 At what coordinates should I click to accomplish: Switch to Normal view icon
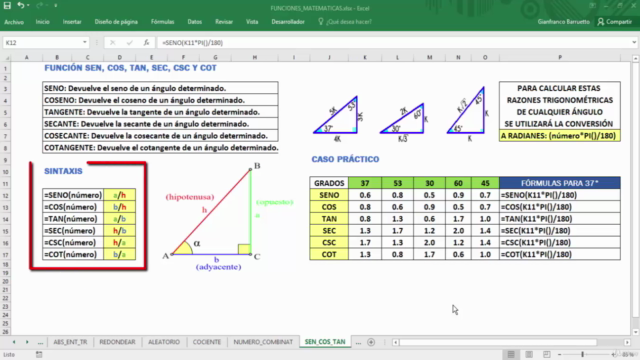(511, 354)
